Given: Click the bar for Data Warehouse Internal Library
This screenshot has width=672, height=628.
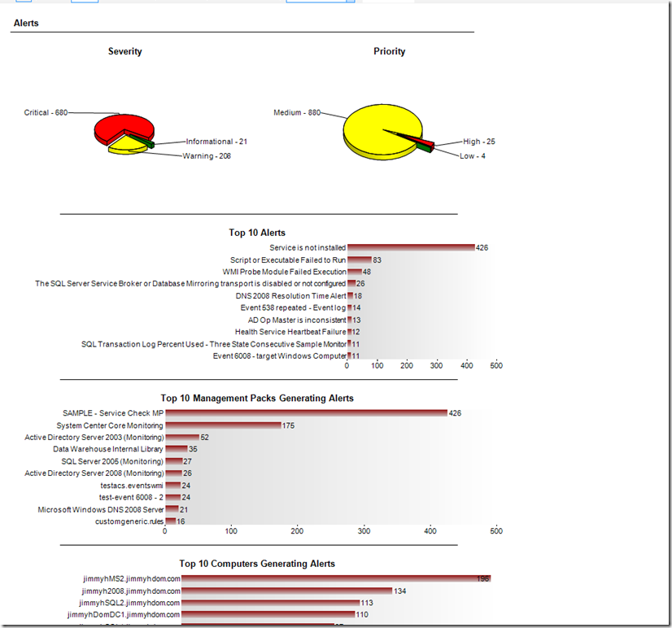Looking at the screenshot, I should 177,449.
